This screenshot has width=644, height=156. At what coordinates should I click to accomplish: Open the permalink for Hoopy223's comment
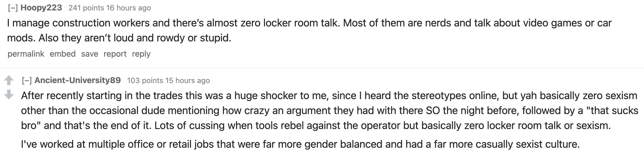(26, 54)
